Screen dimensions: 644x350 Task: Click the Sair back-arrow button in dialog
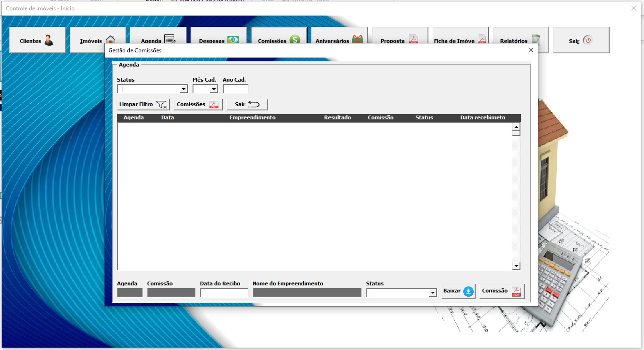point(247,104)
